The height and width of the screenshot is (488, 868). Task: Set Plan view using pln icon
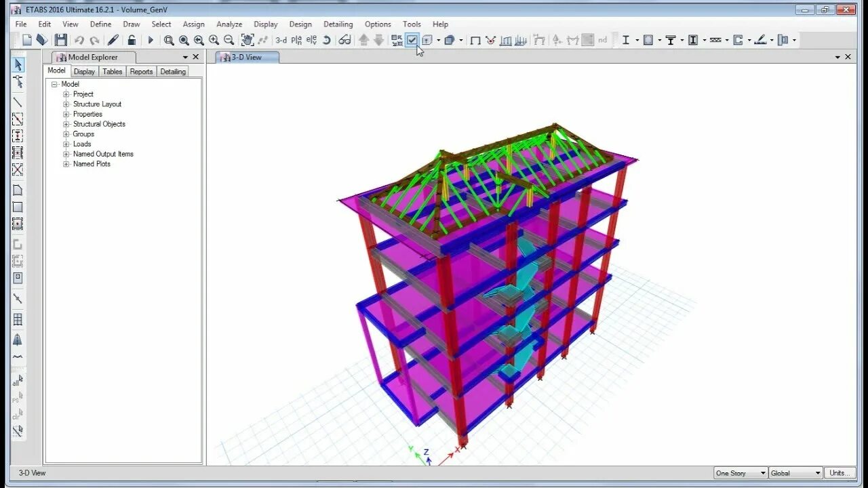pos(296,40)
